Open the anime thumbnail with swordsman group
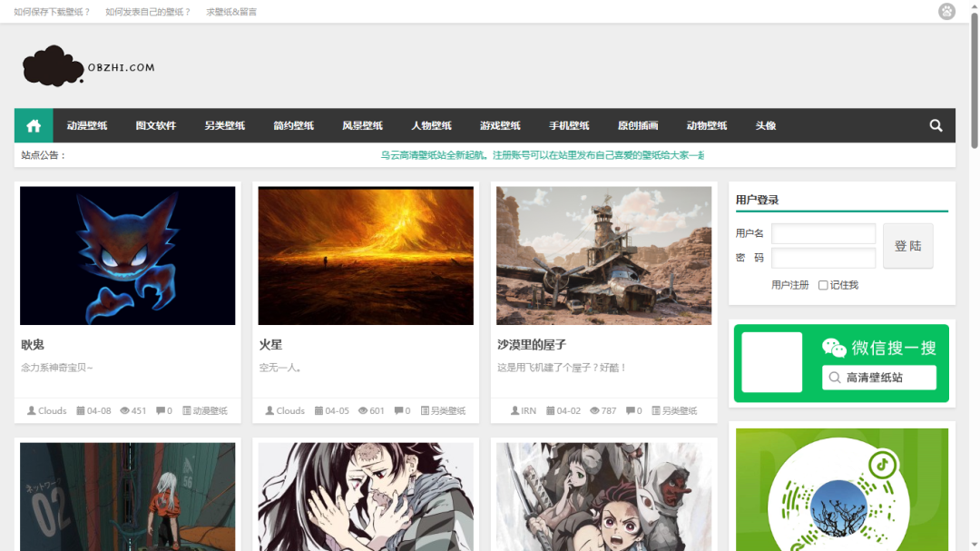The image size is (980, 551). [x=603, y=497]
